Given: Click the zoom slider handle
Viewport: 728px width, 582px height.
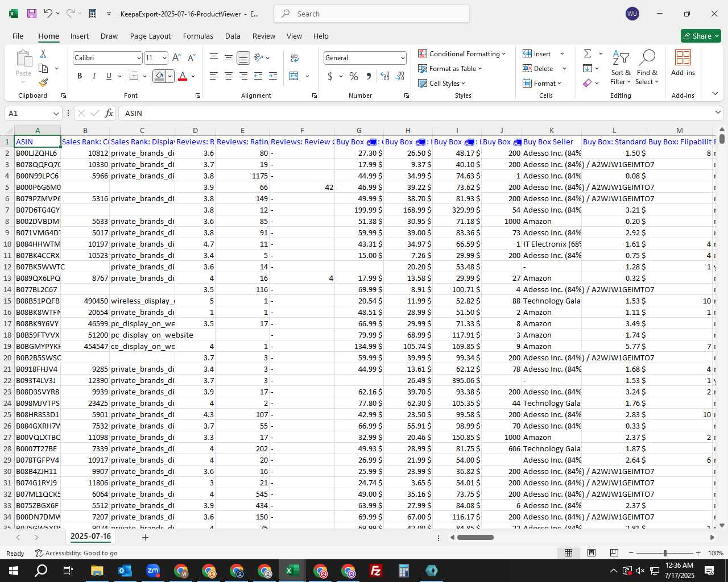Looking at the screenshot, I should point(665,553).
